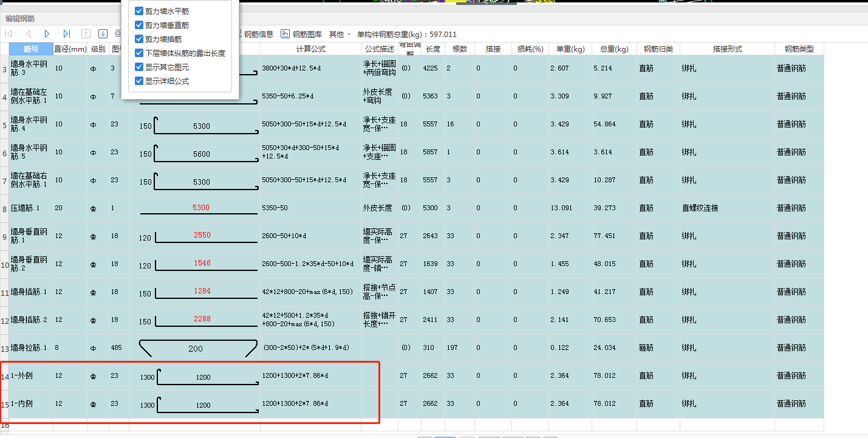Screen dimensions: 868x438
Task: Select row 墙身插筋.1 name cell
Action: [x=31, y=293]
